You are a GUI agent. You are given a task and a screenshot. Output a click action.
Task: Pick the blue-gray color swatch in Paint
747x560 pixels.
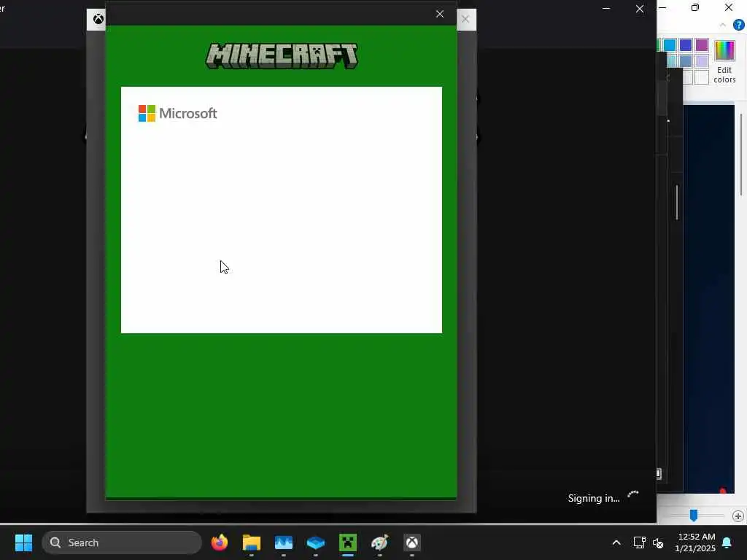point(686,61)
